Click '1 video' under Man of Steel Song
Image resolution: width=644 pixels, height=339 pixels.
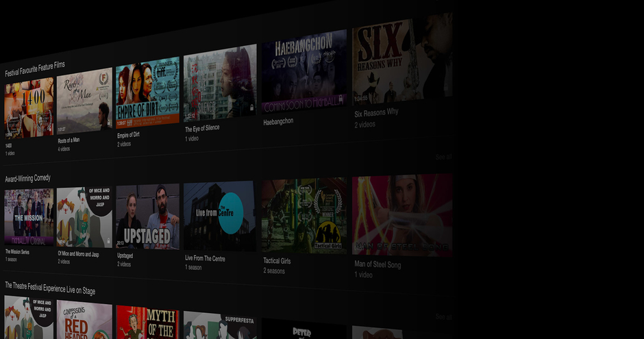point(364,275)
